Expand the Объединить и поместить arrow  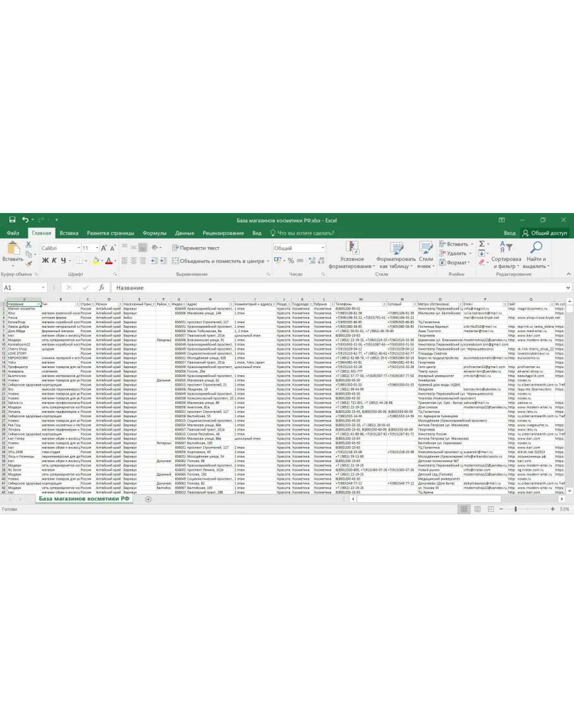click(x=268, y=261)
